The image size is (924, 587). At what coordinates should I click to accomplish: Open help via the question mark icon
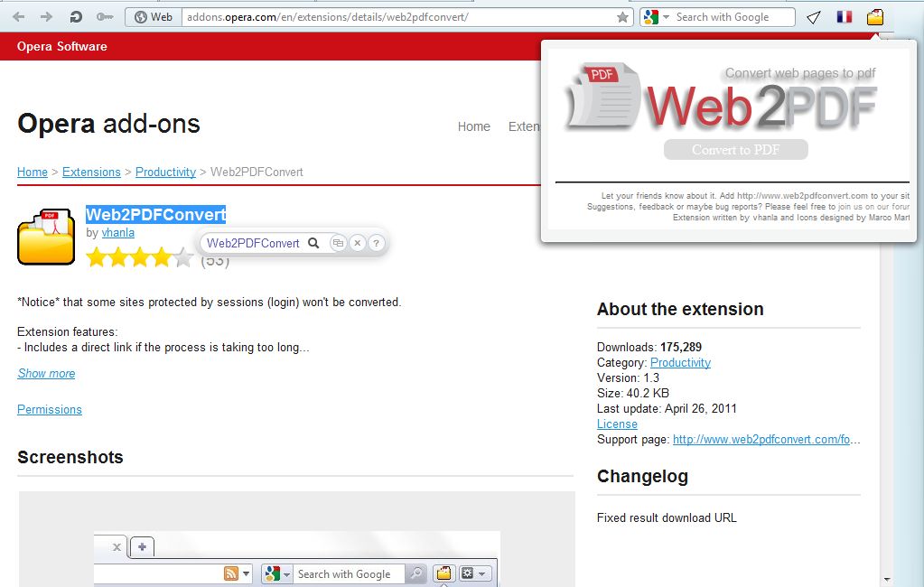click(x=377, y=243)
